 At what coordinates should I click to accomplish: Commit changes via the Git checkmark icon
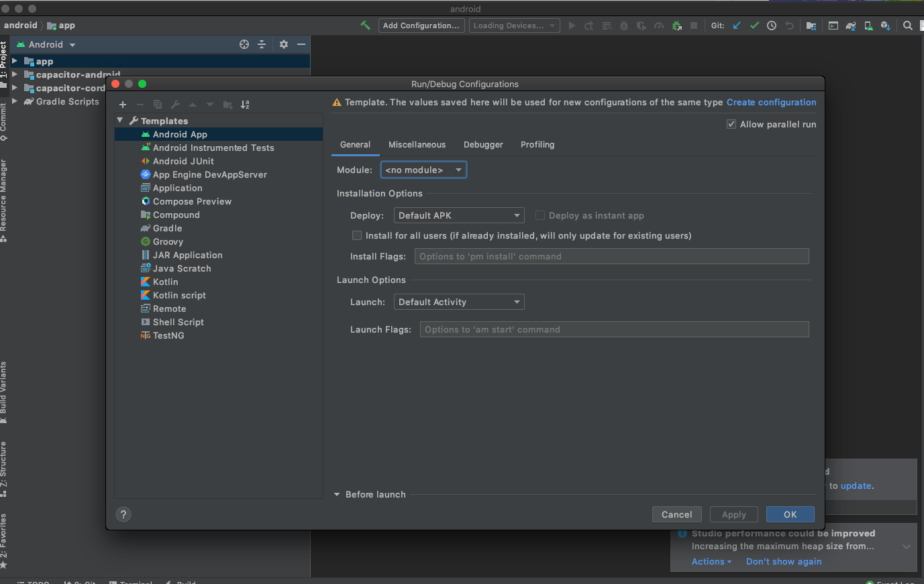[754, 25]
